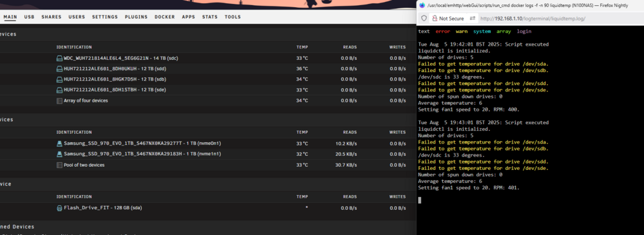Screen dimensions: 644x235
Task: Open the MAIN tab in Unraid
Action: (10, 17)
